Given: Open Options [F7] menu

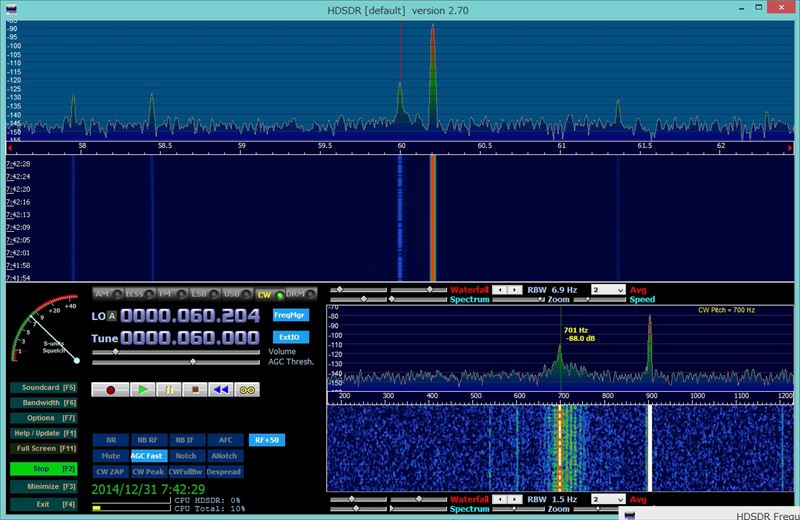Looking at the screenshot, I should [x=44, y=418].
